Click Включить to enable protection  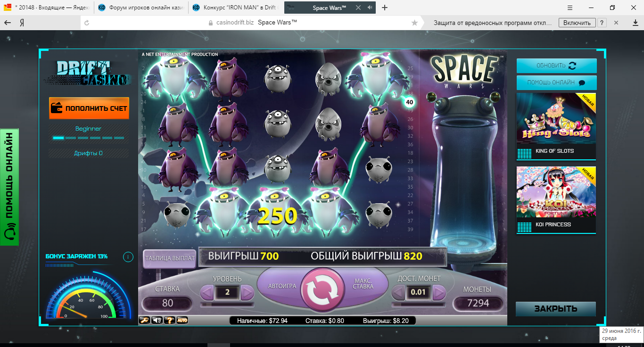[x=577, y=23]
